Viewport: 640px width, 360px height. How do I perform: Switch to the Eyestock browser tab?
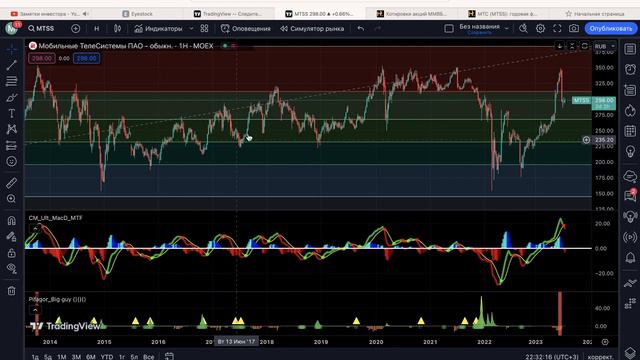tap(138, 14)
